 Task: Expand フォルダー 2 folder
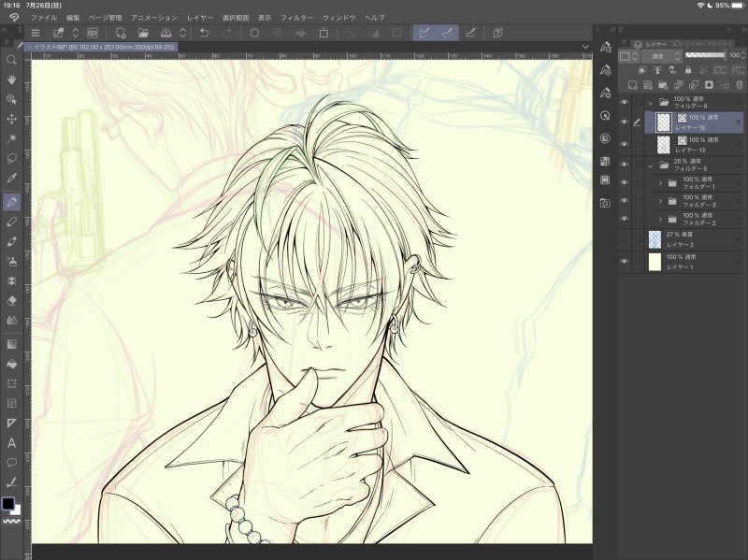[661, 220]
